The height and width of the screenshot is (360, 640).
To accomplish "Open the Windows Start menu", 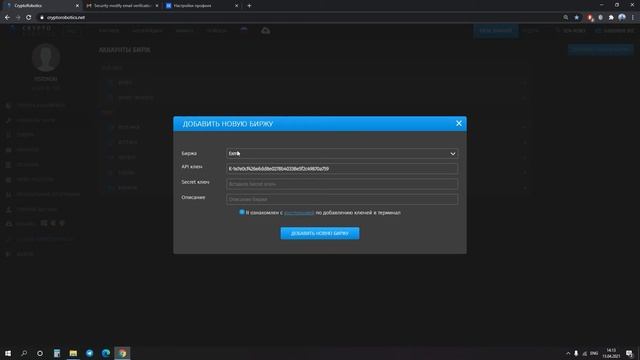I will 8,353.
